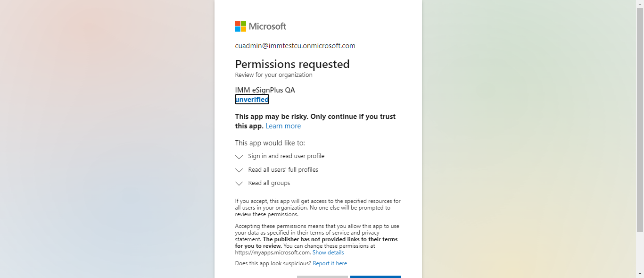Image resolution: width=644 pixels, height=278 pixels.
Task: Select the Sign in and read user profile label
Action: [x=286, y=156]
